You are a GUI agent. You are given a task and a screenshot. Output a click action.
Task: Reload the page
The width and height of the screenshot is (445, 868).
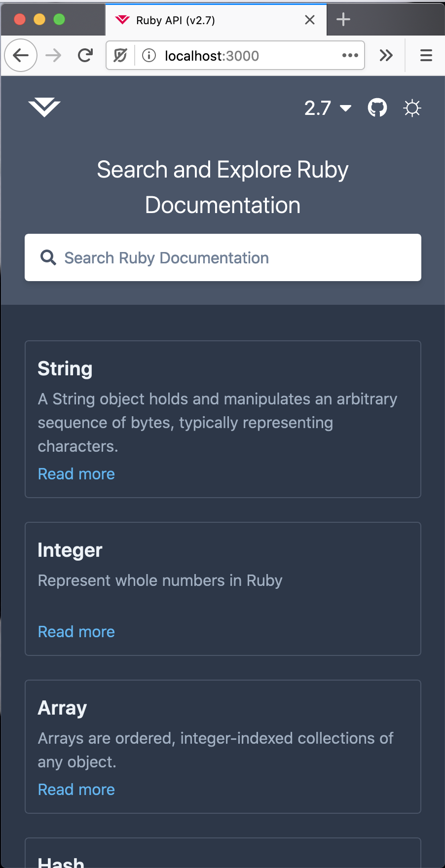click(85, 55)
